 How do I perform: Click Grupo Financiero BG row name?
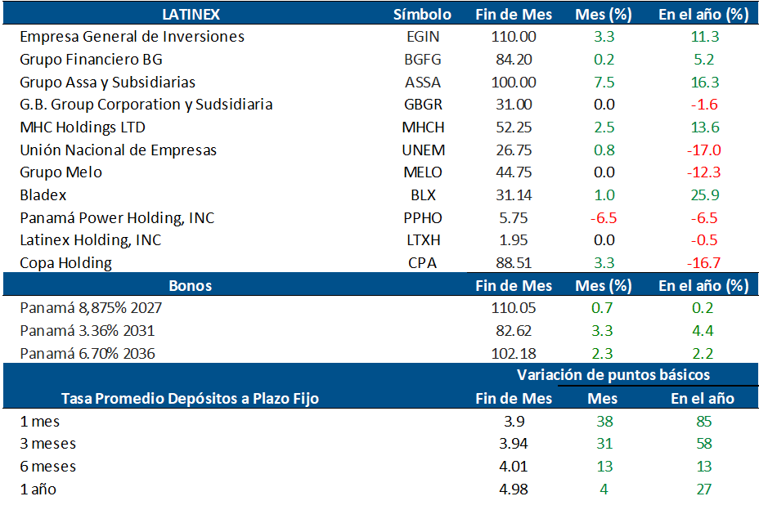coord(91,60)
